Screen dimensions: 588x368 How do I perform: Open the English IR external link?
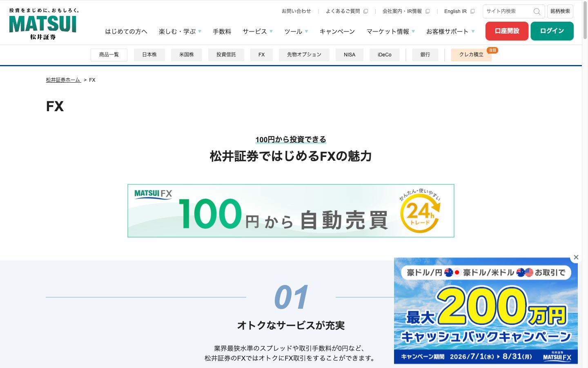coord(459,11)
